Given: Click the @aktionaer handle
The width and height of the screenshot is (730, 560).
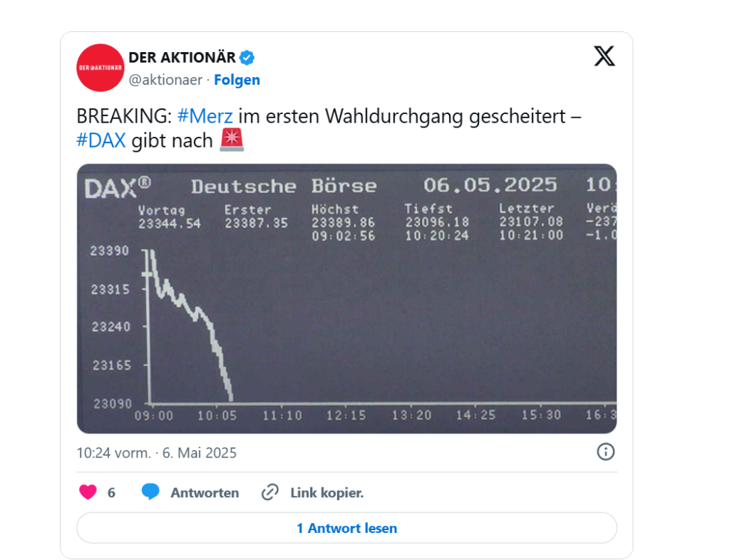Looking at the screenshot, I should 165,80.
